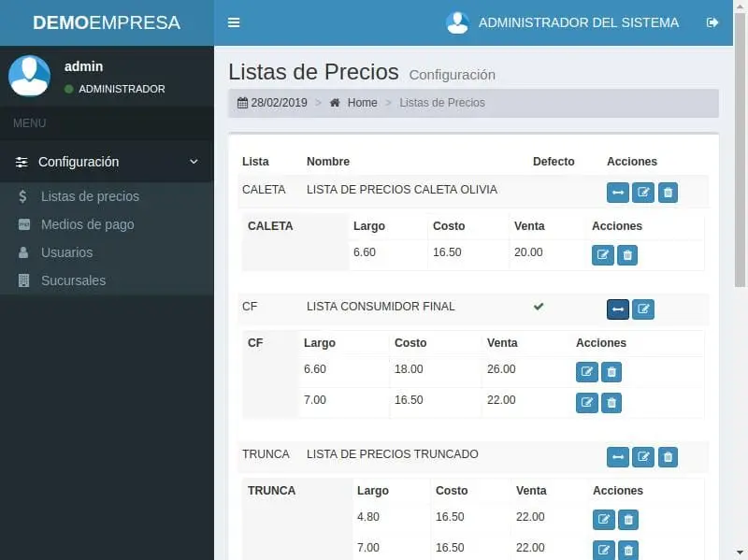Click the DEMOEMPRESA logo link
Image resolution: width=748 pixels, height=560 pixels.
tap(107, 22)
